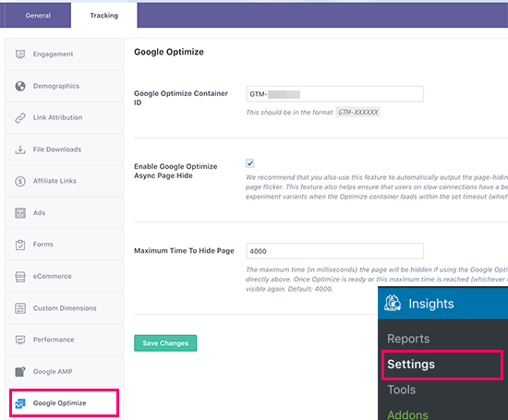508x420 pixels.
Task: Click the Google Optimize blue icon
Action: (x=20, y=403)
